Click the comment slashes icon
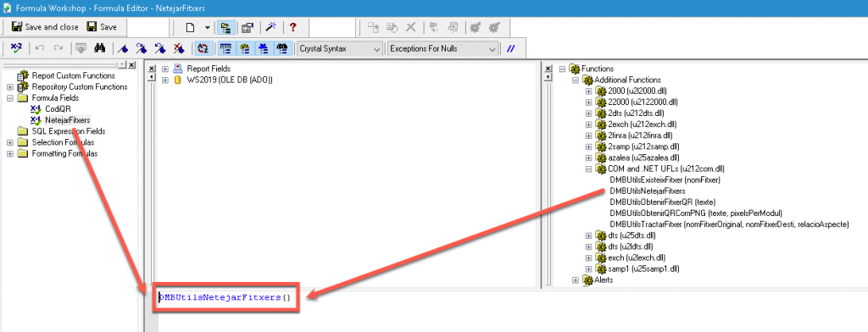Screen dimensions: 868x332 click(511, 48)
